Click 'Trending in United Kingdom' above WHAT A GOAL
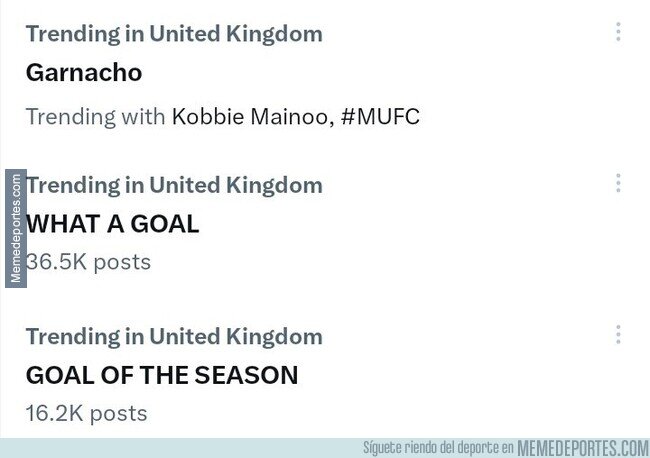The width and height of the screenshot is (650, 458). (174, 185)
